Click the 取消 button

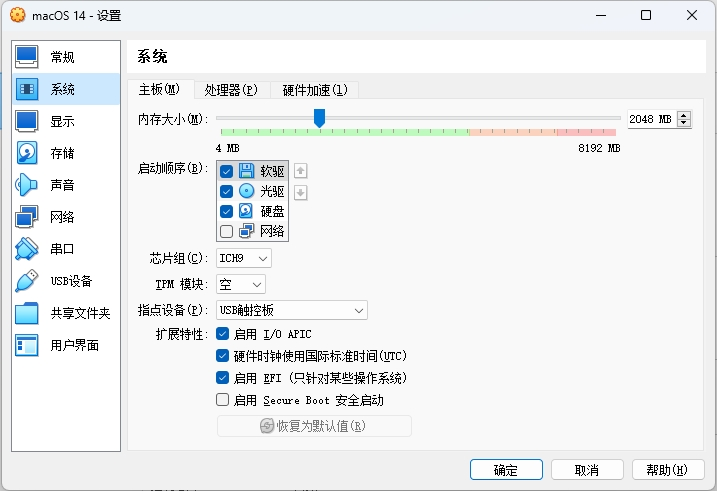pos(587,470)
